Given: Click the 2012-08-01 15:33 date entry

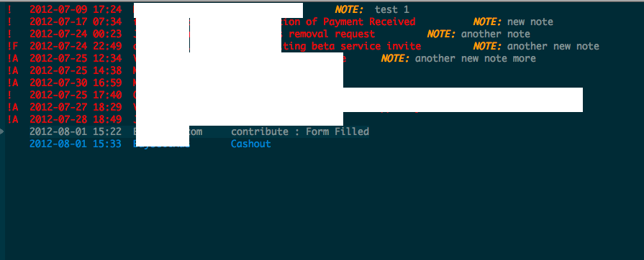Looking at the screenshot, I should [76, 144].
